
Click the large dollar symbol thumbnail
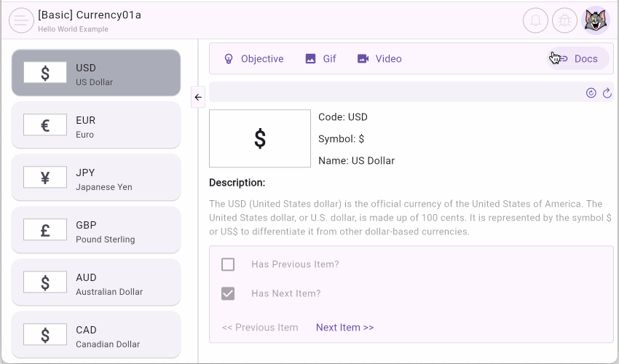(x=260, y=138)
